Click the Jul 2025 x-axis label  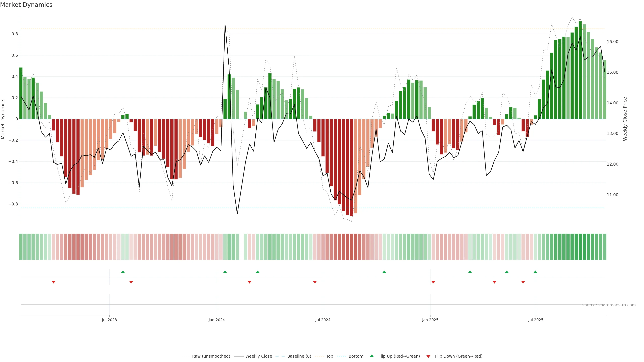(535, 320)
